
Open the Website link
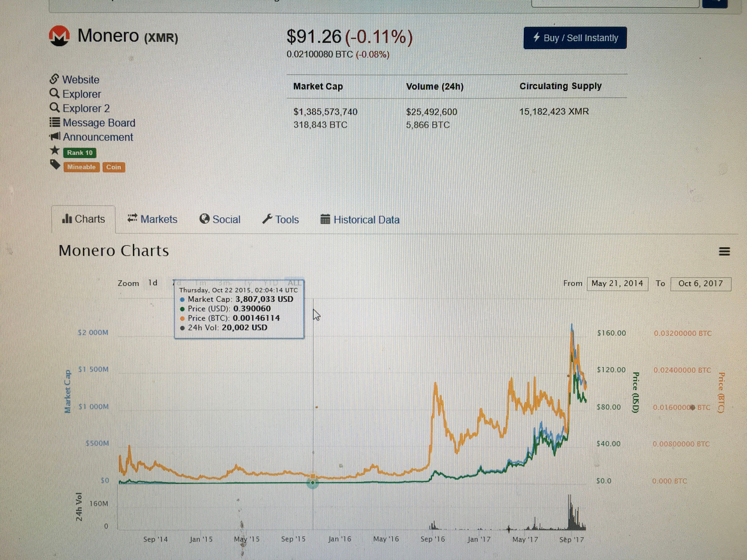pyautogui.click(x=81, y=80)
